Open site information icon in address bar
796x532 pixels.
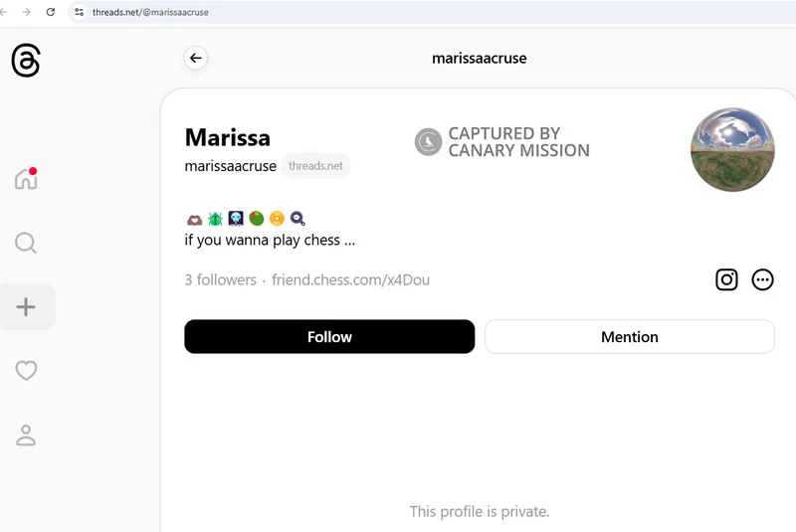coord(79,12)
